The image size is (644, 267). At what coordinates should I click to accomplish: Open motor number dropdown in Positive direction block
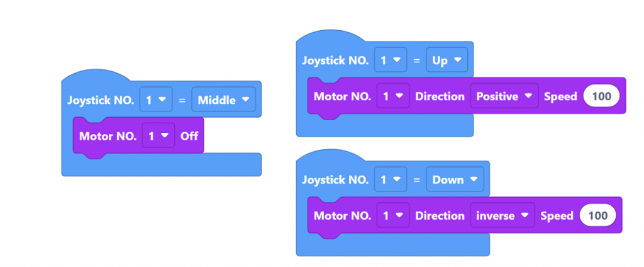point(393,96)
